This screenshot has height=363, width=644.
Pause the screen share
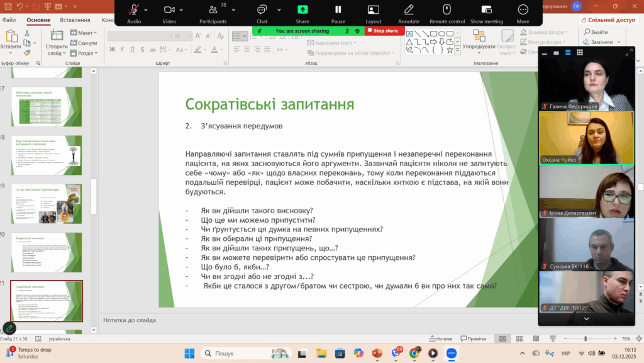(338, 10)
